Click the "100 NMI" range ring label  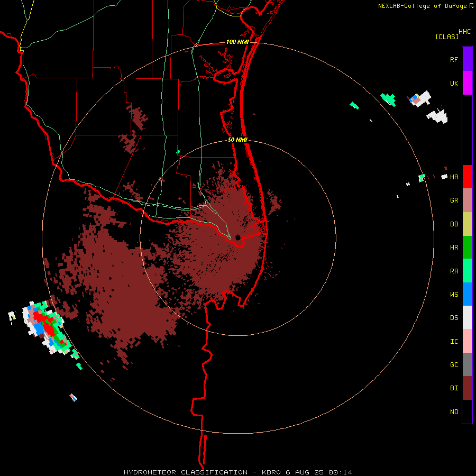[x=237, y=42]
